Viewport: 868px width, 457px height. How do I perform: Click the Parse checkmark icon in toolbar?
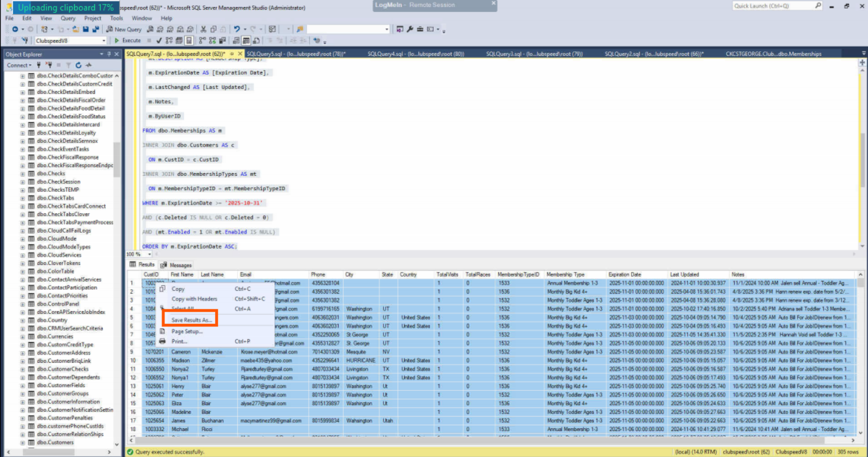pyautogui.click(x=159, y=41)
